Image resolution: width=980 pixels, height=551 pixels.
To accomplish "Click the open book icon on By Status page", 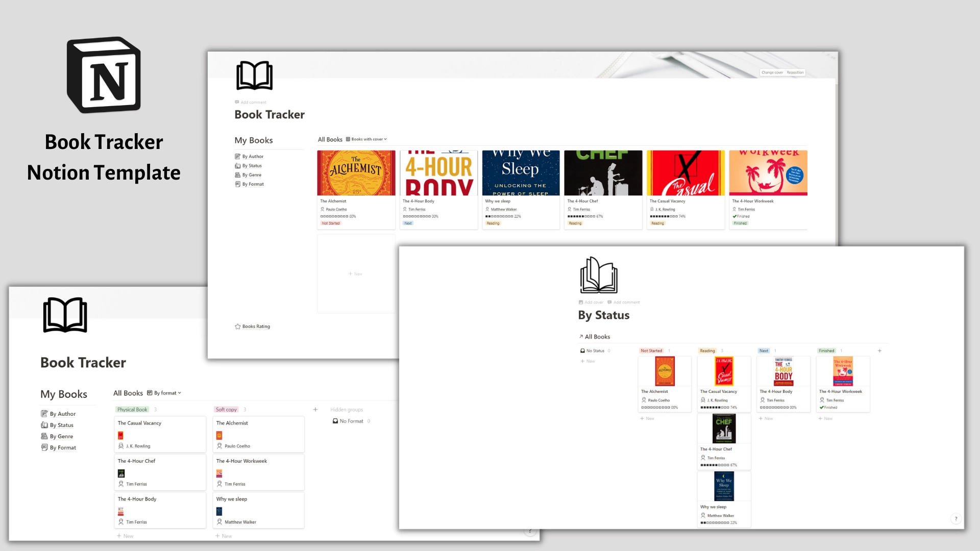I will point(598,275).
